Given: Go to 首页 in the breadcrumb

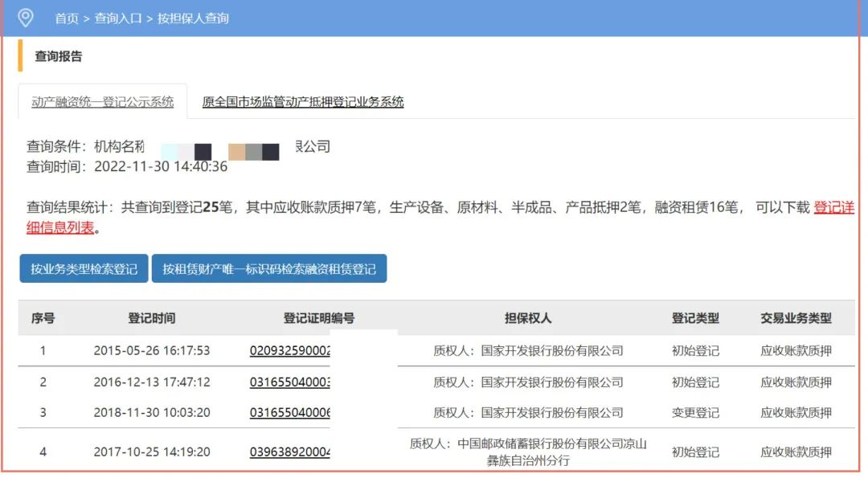Looking at the screenshot, I should click(x=67, y=18).
